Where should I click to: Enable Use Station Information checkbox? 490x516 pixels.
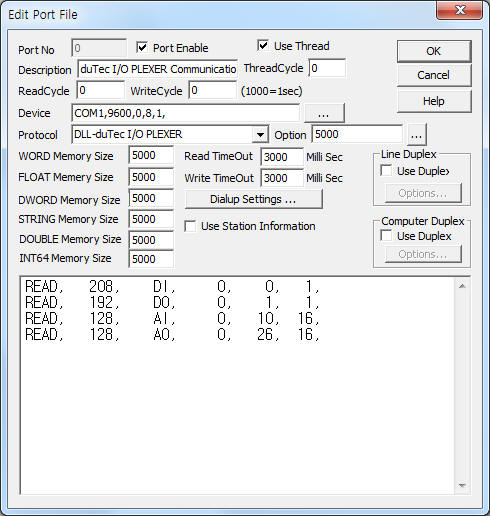pos(190,226)
